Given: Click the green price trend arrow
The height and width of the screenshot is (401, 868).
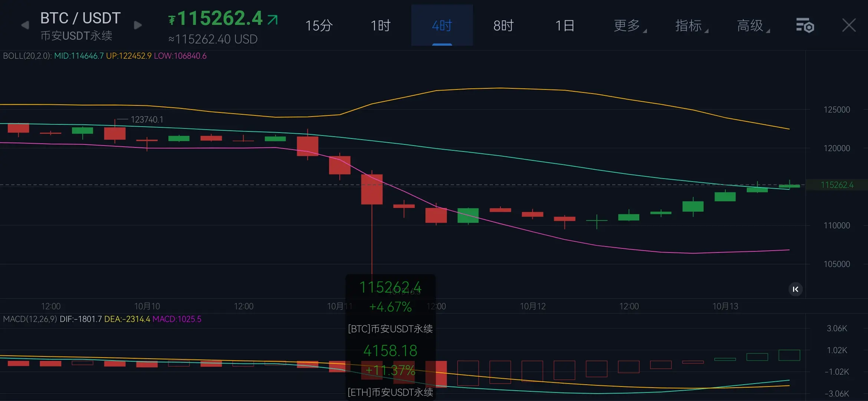Looking at the screenshot, I should [273, 19].
